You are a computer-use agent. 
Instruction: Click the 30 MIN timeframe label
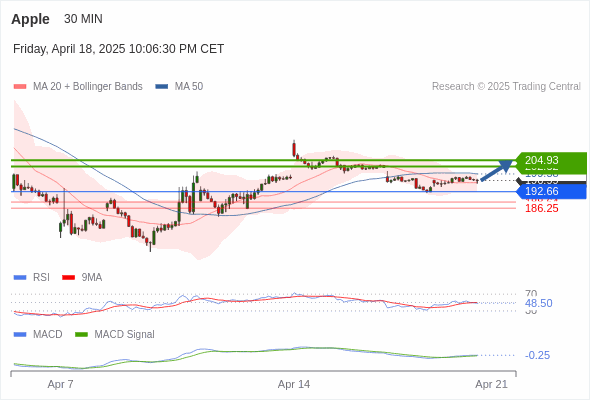point(83,19)
